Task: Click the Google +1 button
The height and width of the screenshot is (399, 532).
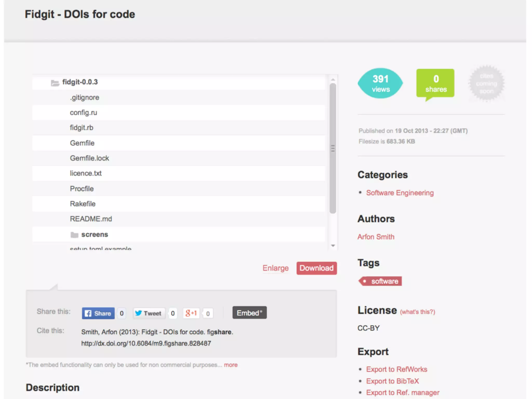Action: click(191, 313)
